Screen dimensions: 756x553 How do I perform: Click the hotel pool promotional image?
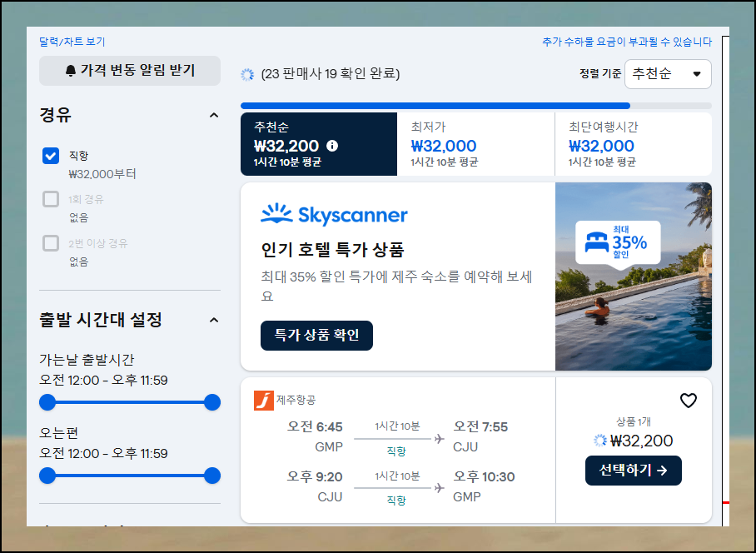pos(634,276)
